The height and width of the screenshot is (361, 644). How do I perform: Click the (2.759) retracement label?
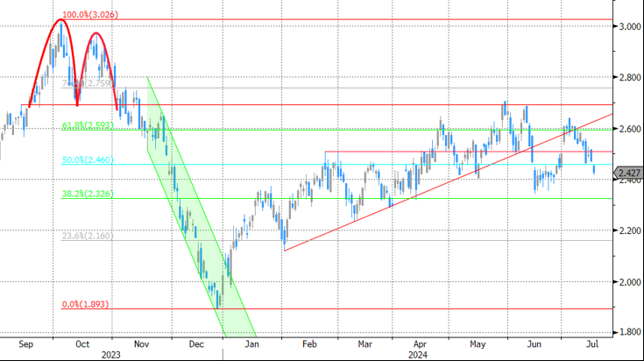(87, 83)
